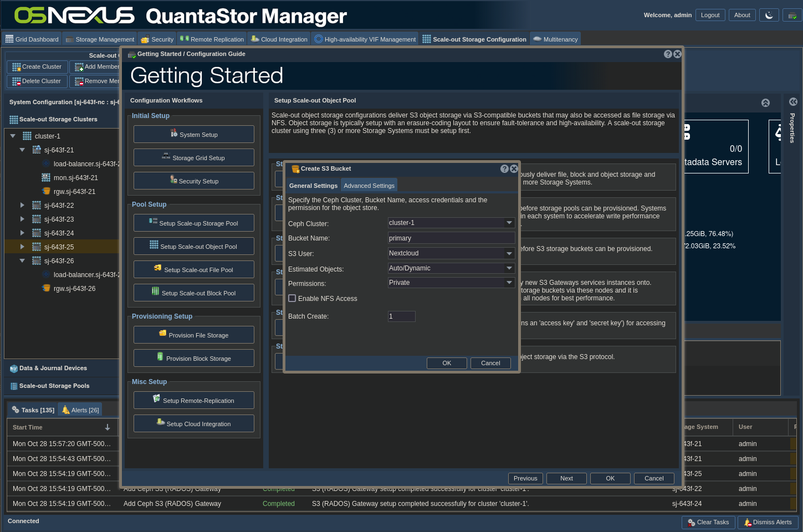Open the Ceph Cluster dropdown
The height and width of the screenshot is (532, 803).
click(509, 223)
